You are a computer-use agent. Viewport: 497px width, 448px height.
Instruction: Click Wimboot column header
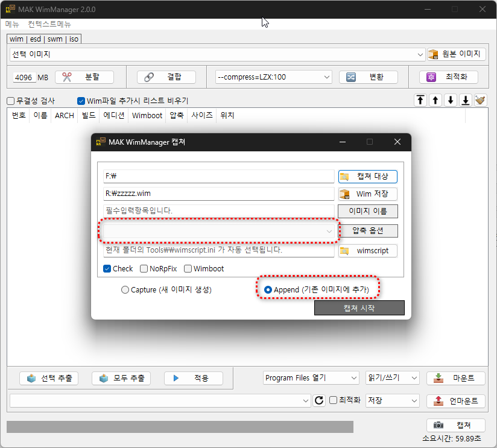tap(147, 115)
